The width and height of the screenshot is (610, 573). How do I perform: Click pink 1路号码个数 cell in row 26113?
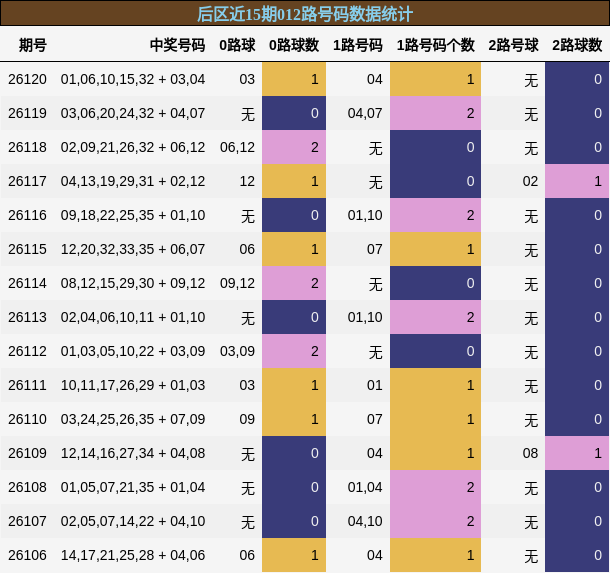click(435, 317)
